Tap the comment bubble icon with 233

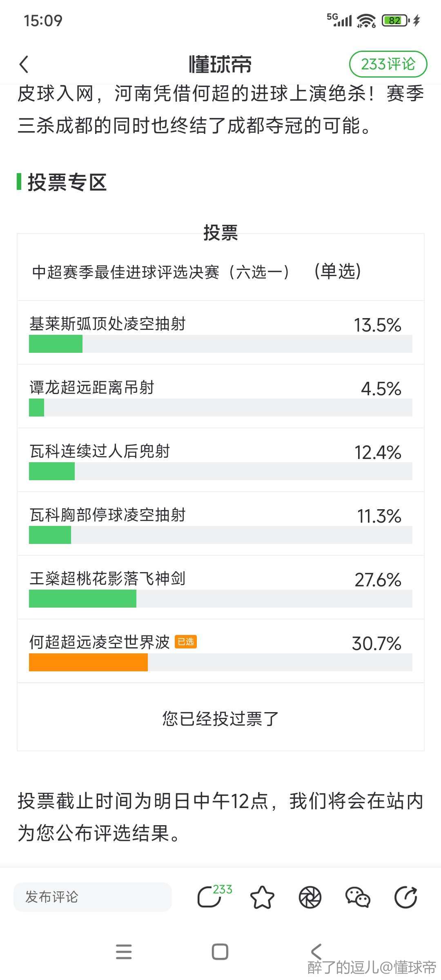tap(212, 897)
